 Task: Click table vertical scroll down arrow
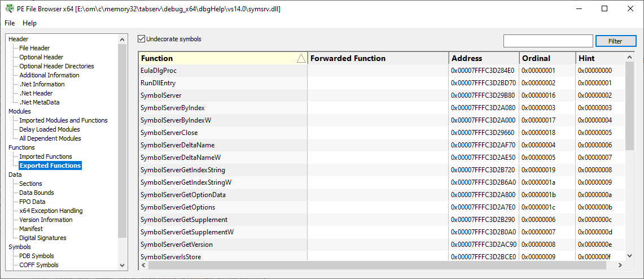[629, 256]
